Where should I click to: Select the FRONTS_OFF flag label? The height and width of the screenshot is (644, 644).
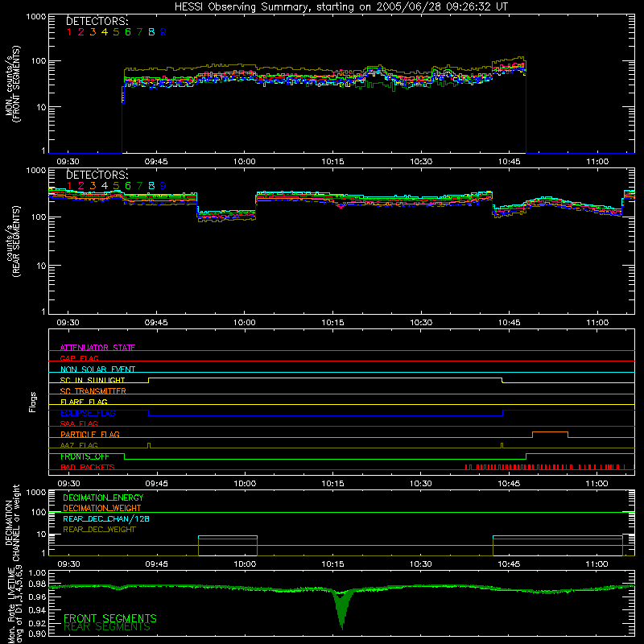(x=85, y=456)
